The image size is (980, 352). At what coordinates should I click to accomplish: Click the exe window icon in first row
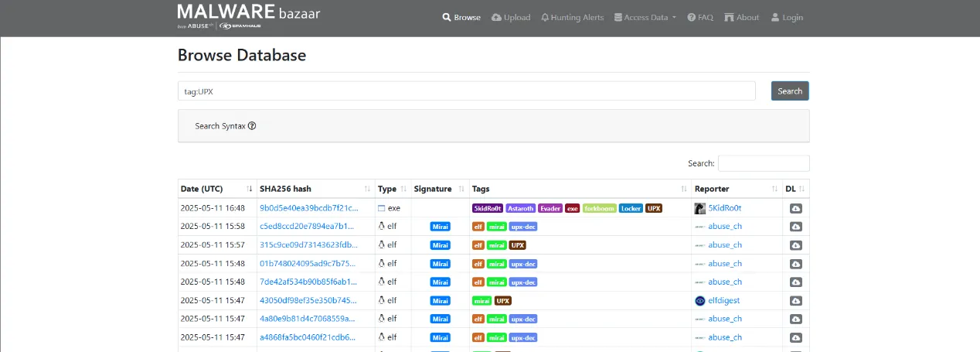tap(381, 208)
